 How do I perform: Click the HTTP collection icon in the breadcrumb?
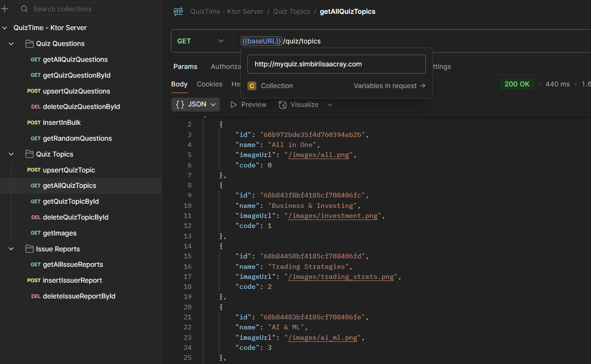[x=178, y=11]
